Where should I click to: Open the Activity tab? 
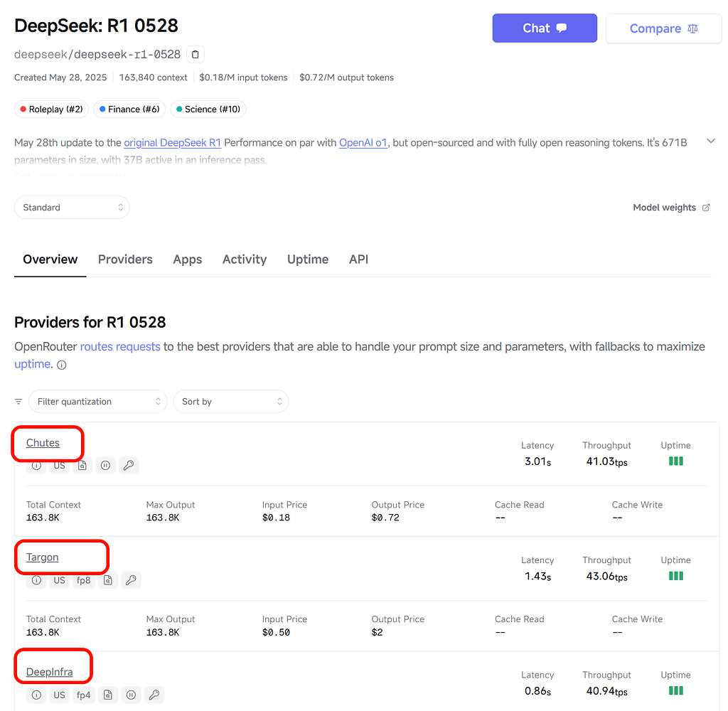pos(245,259)
